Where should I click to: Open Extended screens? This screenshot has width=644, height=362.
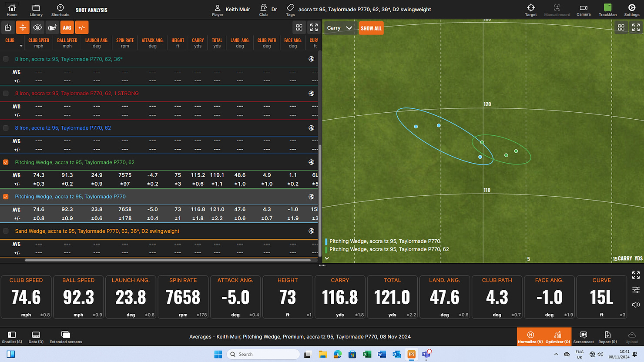(66, 337)
